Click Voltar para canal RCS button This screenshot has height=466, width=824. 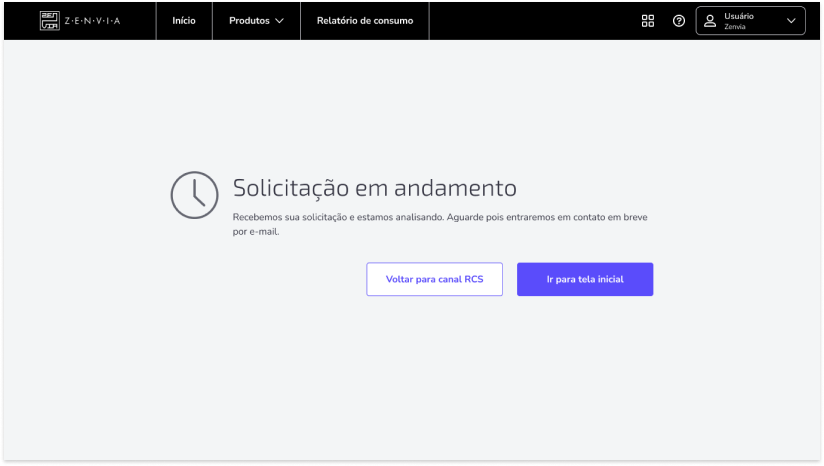pos(434,279)
